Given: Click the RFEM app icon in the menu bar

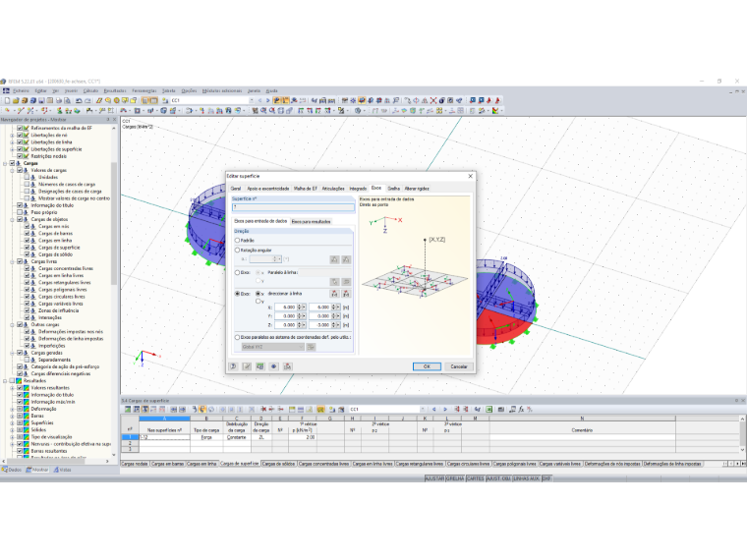Looking at the screenshot, I should point(6,90).
